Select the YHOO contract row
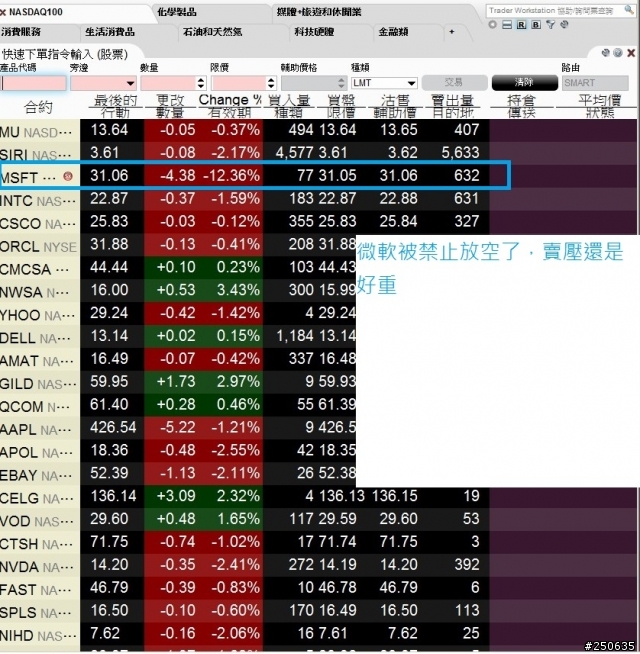 40,315
